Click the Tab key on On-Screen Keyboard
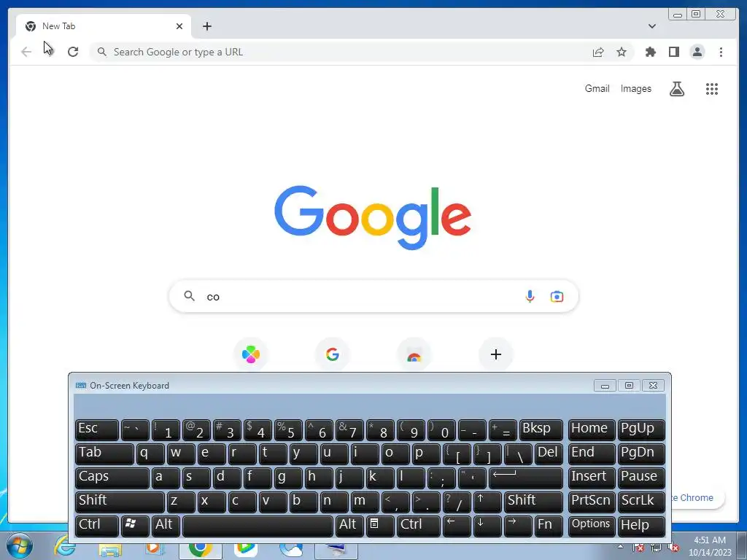Image resolution: width=747 pixels, height=560 pixels. coord(104,454)
